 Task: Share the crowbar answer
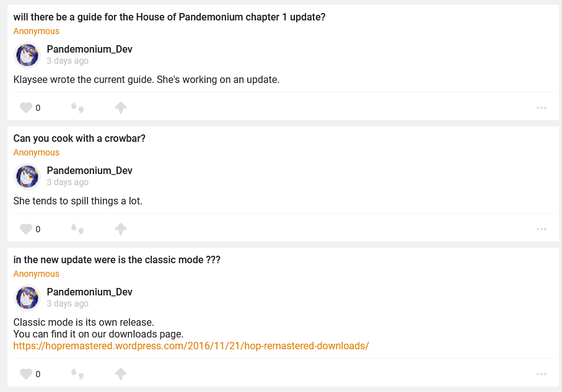[121, 229]
